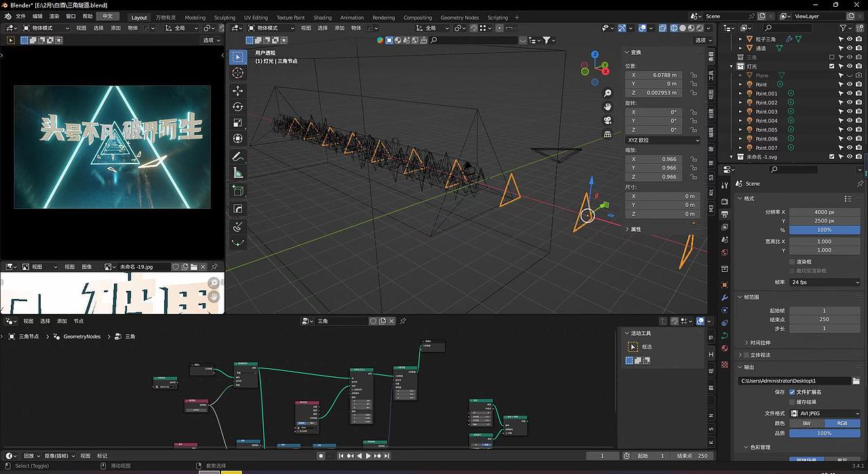868x474 pixels.
Task: Select RGB color mode button
Action: 842,423
